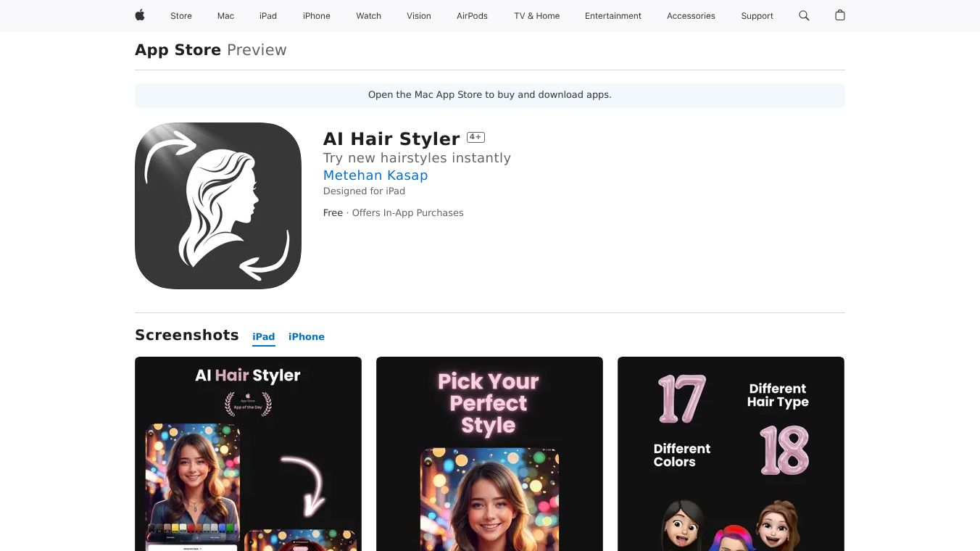Switch to the iPhone screenshots tab
Screen dimensions: 980x551
coord(307,336)
